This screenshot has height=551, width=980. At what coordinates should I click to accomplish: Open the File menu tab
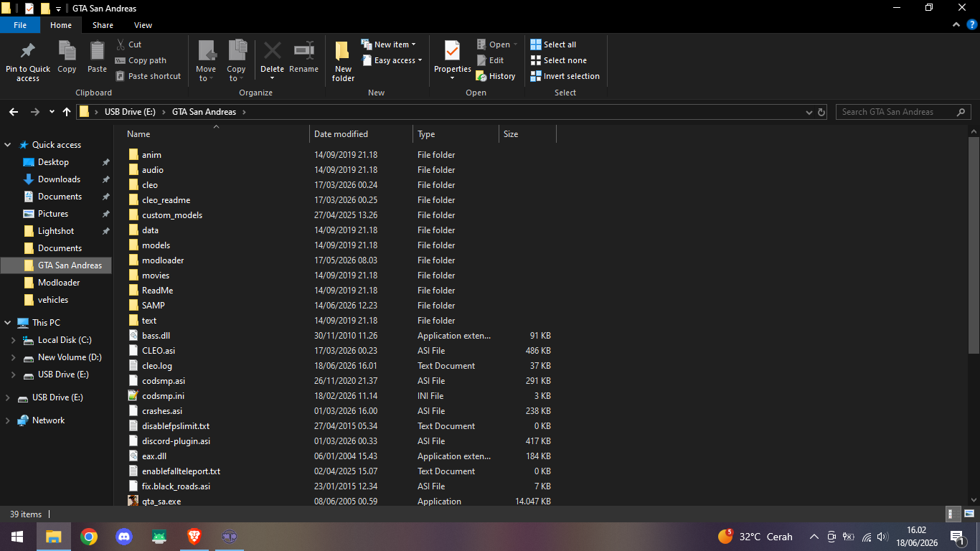tap(20, 25)
